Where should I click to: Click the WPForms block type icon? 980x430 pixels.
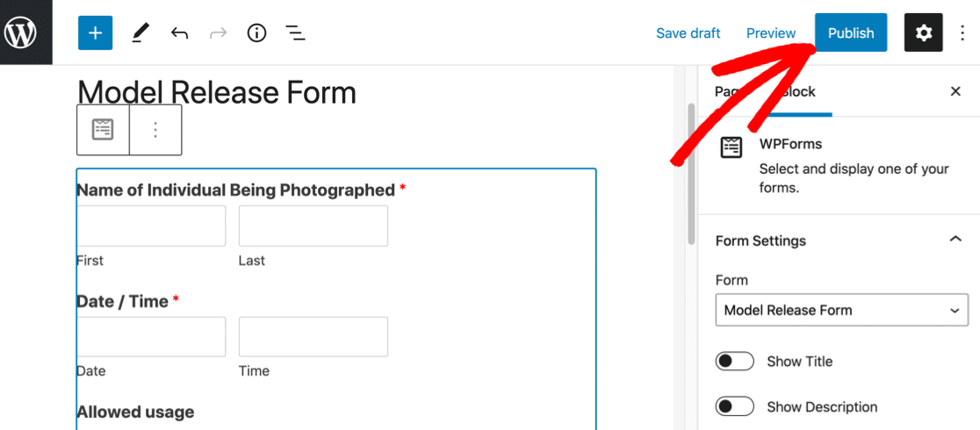[104, 130]
